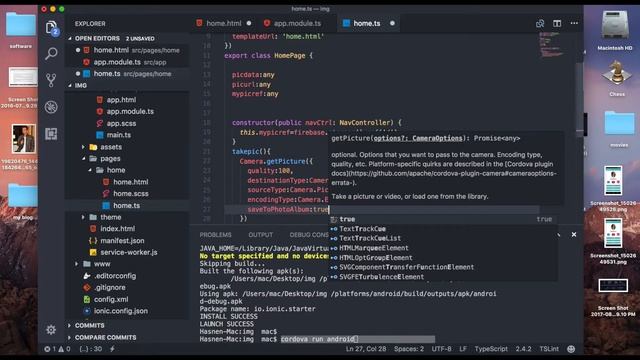Open the editor more actions menu
The height and width of the screenshot is (360, 640).
tap(574, 23)
